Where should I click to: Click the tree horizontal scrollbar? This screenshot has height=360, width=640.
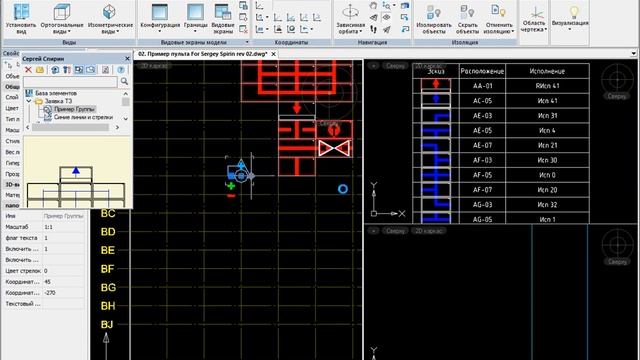[70, 127]
